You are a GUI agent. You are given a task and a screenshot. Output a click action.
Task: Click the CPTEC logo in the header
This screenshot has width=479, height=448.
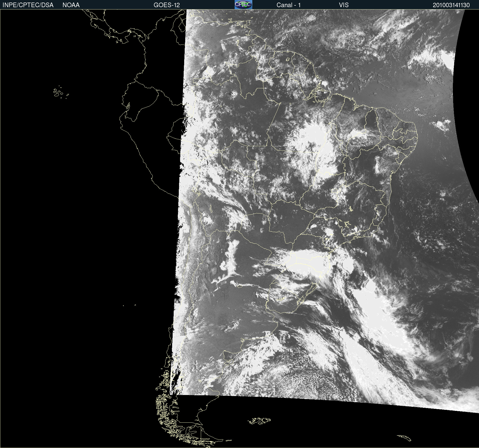pyautogui.click(x=243, y=5)
